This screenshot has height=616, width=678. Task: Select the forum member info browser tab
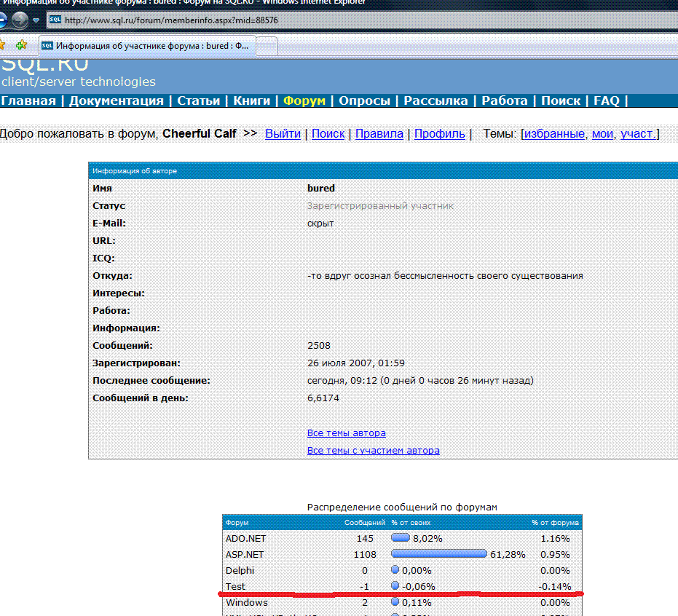point(146,45)
